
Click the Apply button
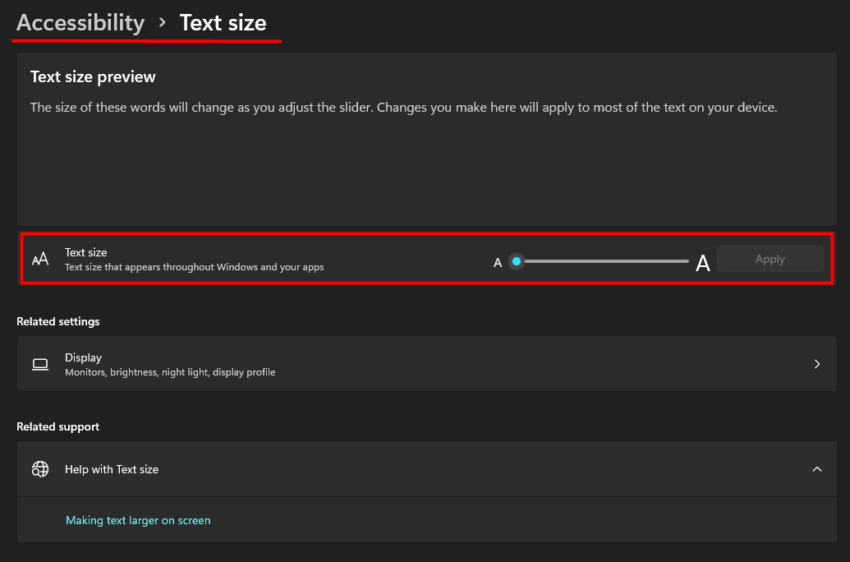click(770, 259)
